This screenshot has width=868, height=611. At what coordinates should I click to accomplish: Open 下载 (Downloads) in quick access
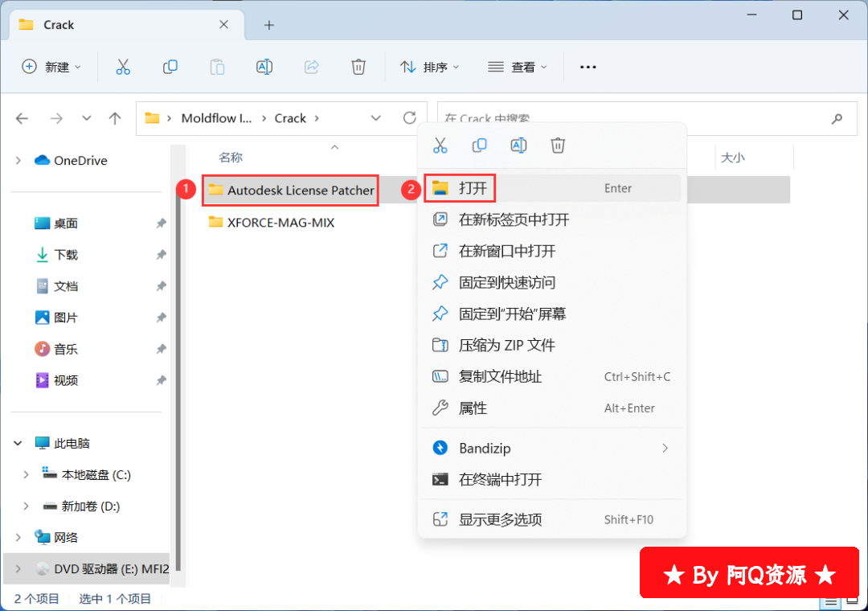(65, 255)
